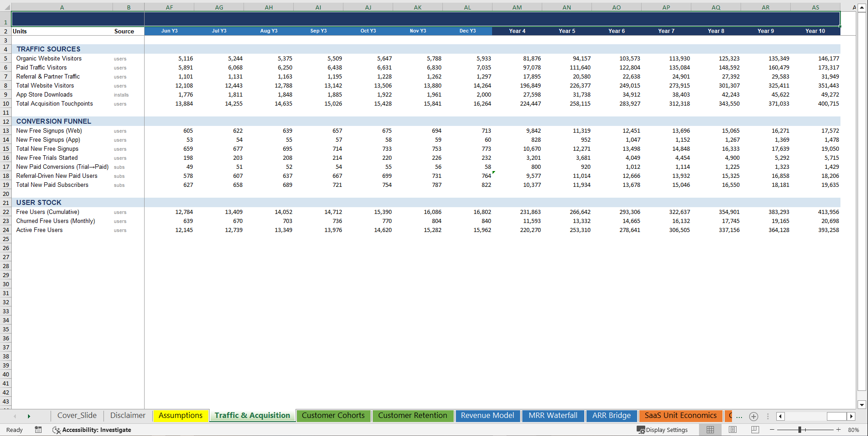Select Normal view icon in status bar
This screenshot has width=868, height=436.
pos(710,430)
